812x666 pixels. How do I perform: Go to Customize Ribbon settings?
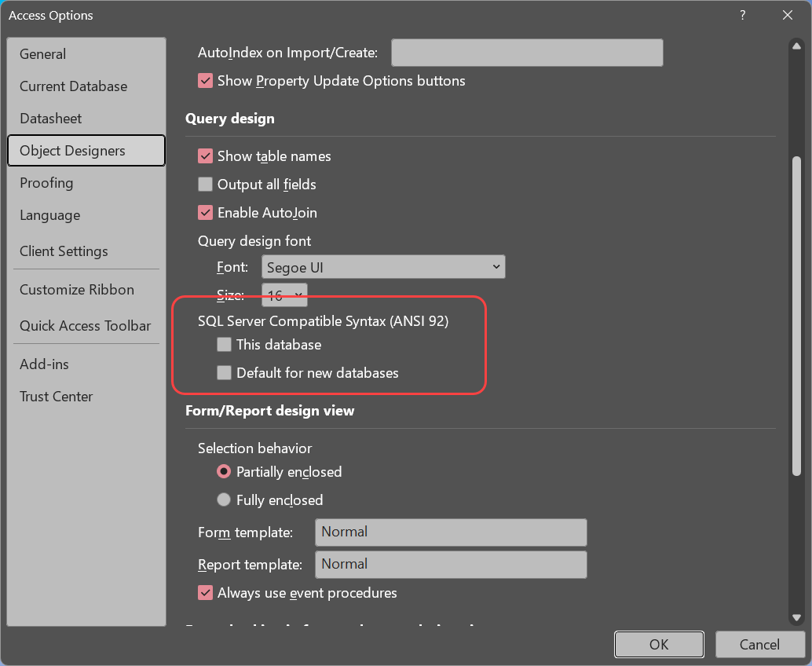[77, 290]
